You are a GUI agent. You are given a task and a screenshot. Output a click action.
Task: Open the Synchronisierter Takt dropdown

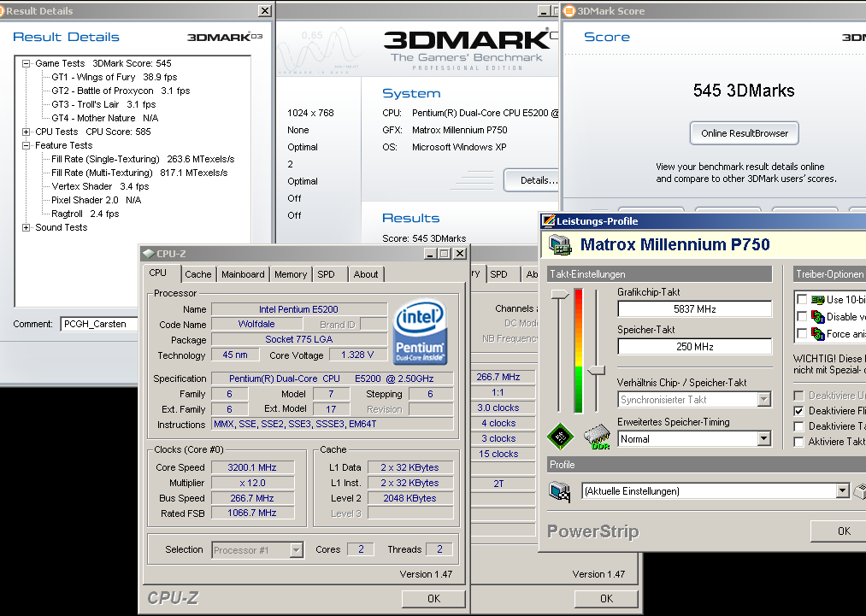click(763, 399)
